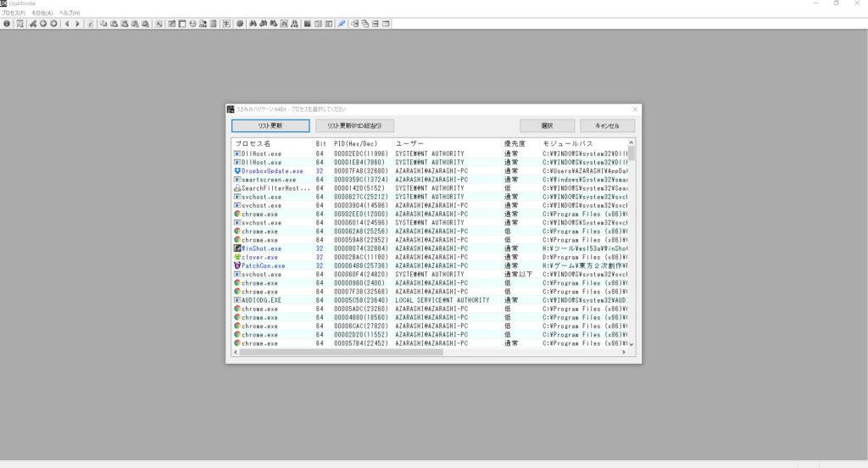Click the LOCAL SERVICE@NT AUTHORITY user cell
The width and height of the screenshot is (868, 468).
tap(442, 300)
